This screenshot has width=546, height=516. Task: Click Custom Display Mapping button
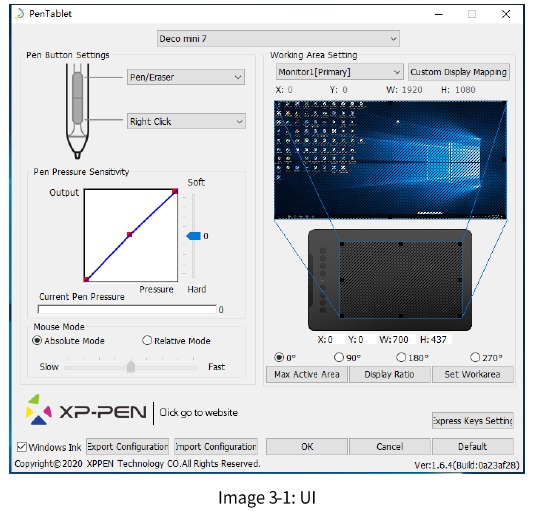click(459, 72)
